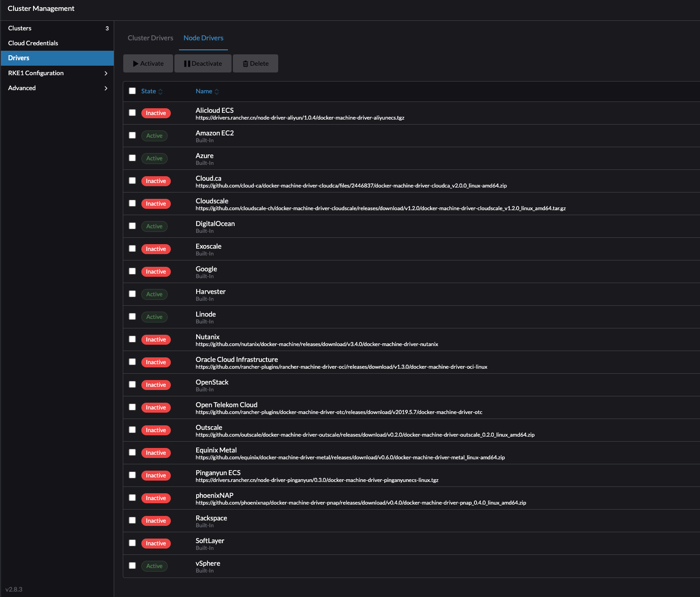Click the v2.8.3 version label
The image size is (700, 597).
[14, 589]
